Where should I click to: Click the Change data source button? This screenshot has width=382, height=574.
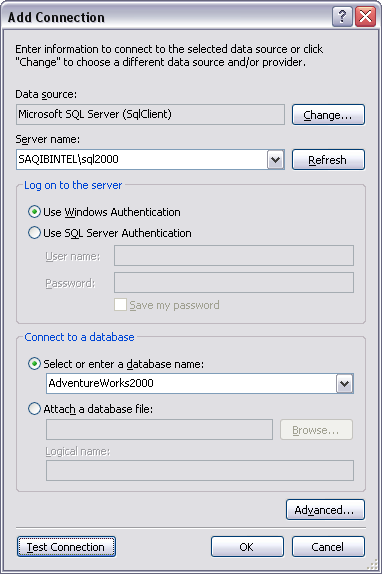(328, 115)
